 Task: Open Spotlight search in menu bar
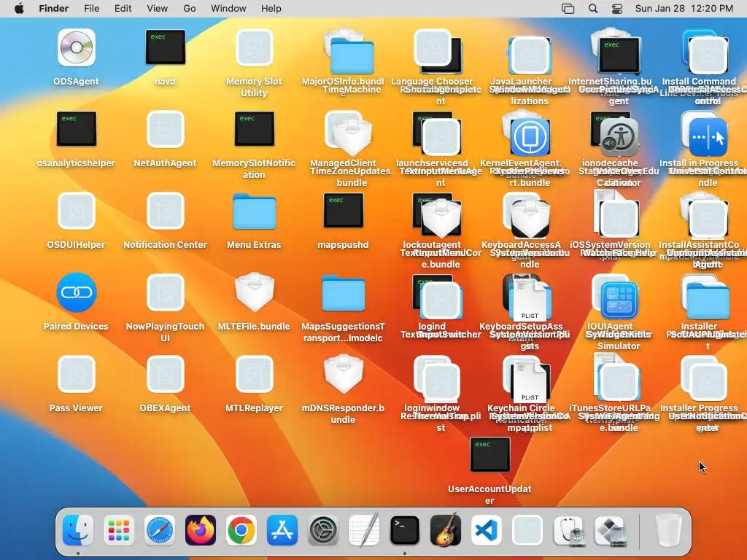coord(593,9)
